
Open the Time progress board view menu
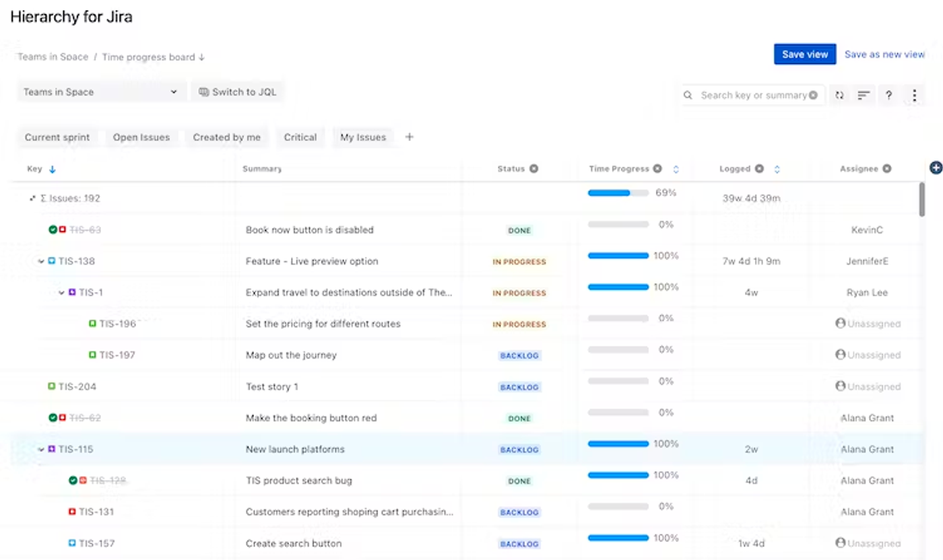coord(154,57)
